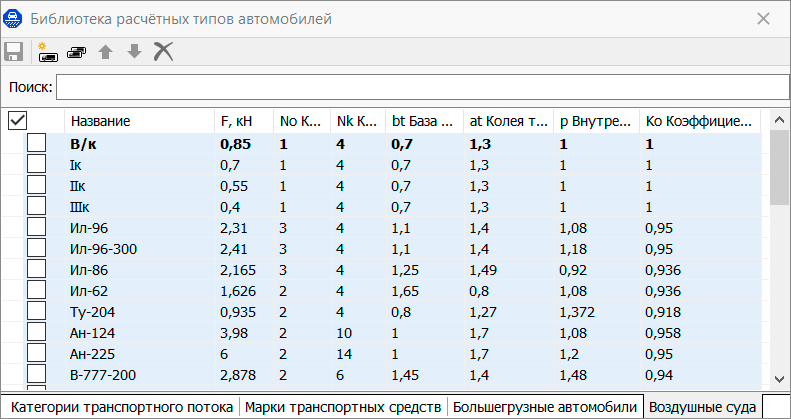Check the box for В/к row
Screen dimensions: 791x419
[36, 143]
